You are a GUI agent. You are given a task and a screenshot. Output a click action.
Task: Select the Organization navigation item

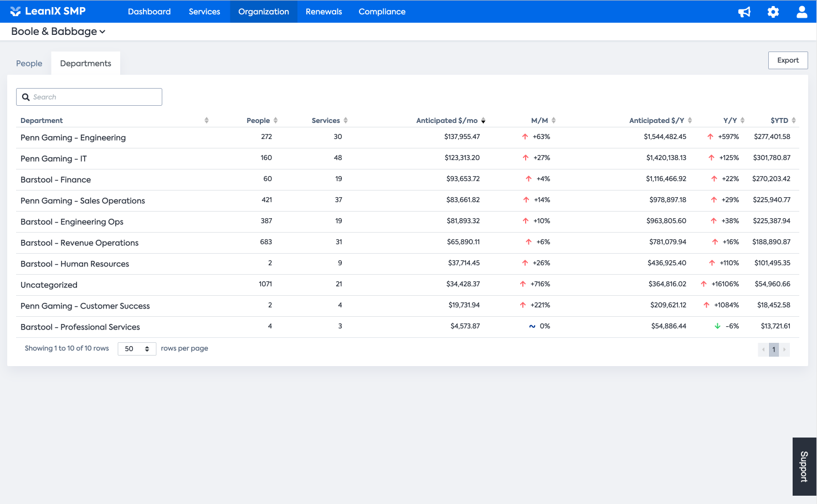coord(264,12)
